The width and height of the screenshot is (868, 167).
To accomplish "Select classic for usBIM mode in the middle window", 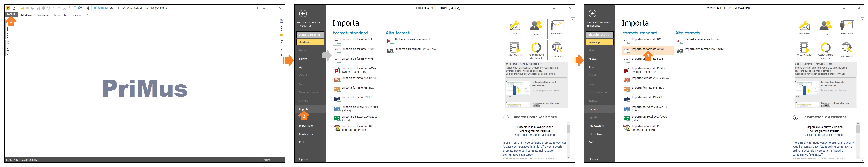I will pos(310,34).
